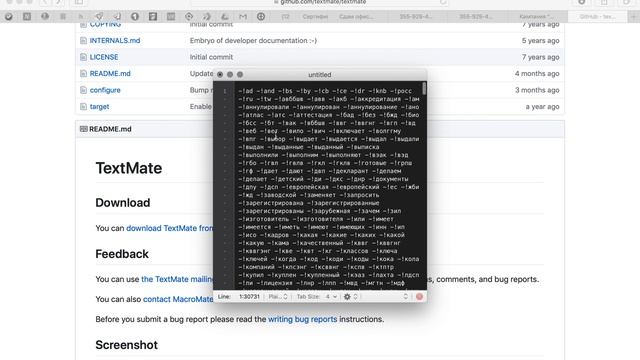Screen dimensions: 640x360
Task: Click second pinned tab icon in Safari
Action: (x=27, y=17)
